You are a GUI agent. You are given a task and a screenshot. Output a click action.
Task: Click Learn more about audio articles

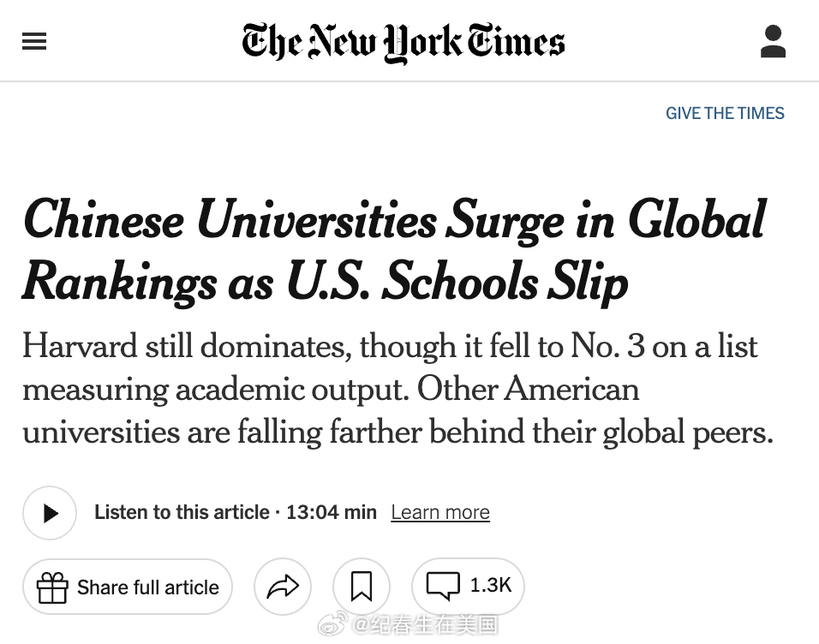(x=440, y=512)
